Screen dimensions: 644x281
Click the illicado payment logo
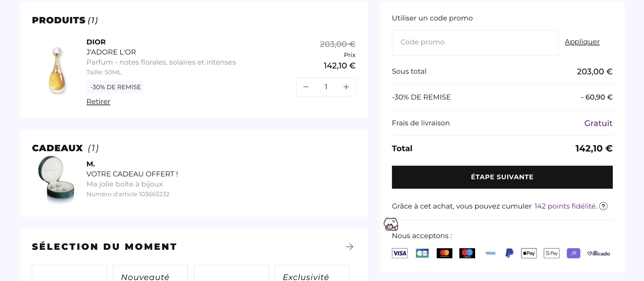(x=599, y=254)
